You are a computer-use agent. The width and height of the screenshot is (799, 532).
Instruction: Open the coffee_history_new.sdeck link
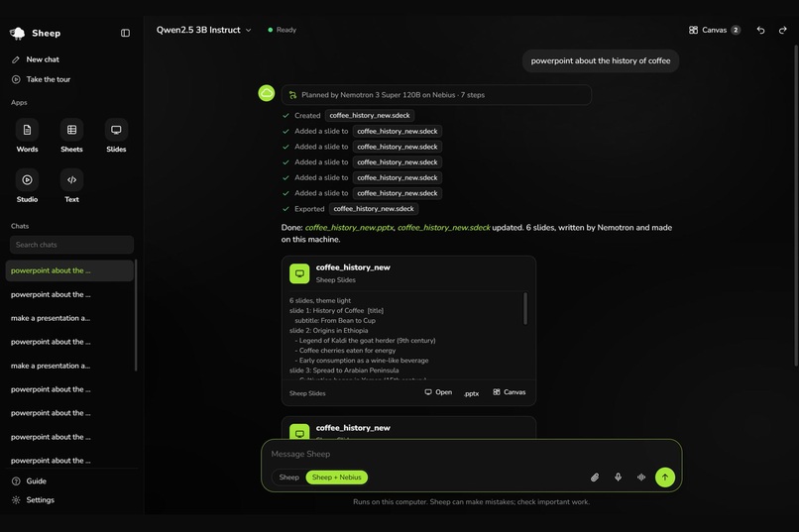[x=444, y=228]
